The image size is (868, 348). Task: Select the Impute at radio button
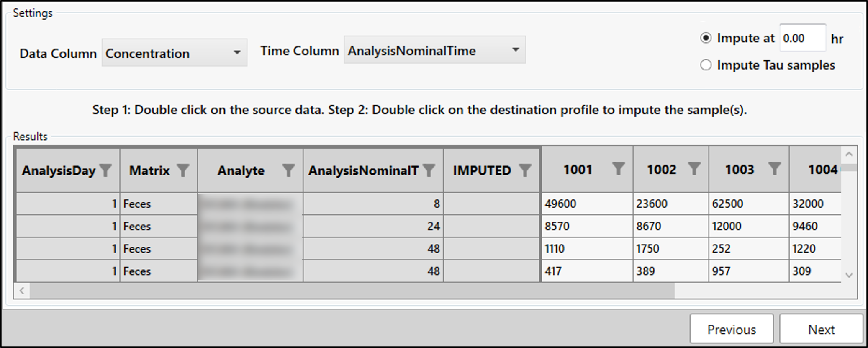[x=706, y=38]
